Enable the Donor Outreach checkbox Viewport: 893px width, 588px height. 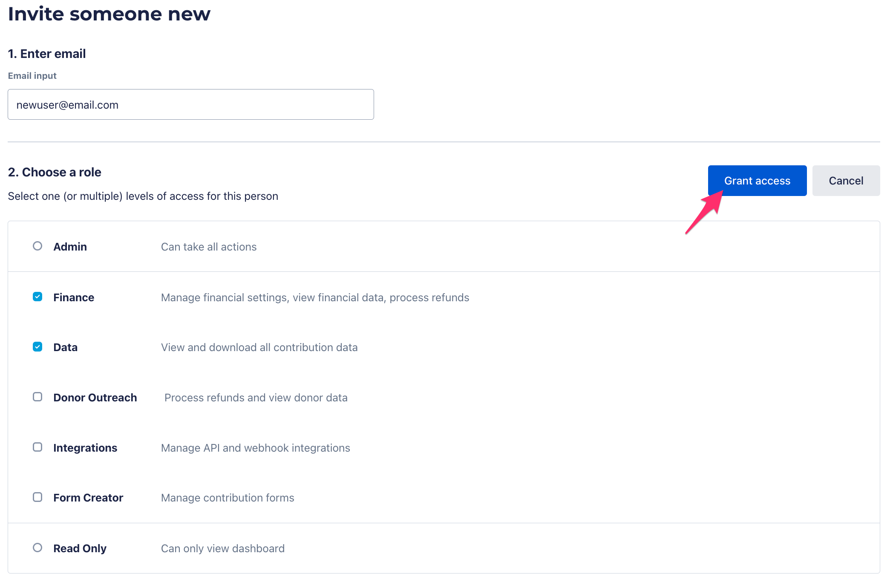click(37, 397)
